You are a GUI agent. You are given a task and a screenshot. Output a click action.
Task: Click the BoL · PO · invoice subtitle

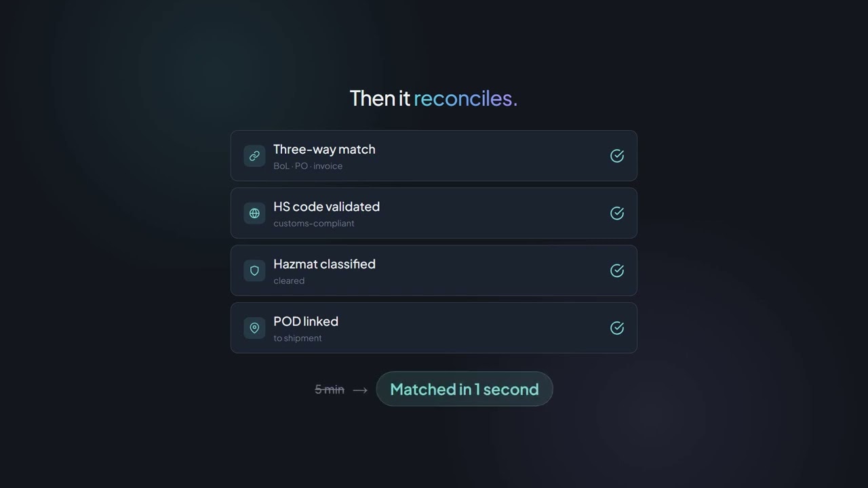pos(308,166)
